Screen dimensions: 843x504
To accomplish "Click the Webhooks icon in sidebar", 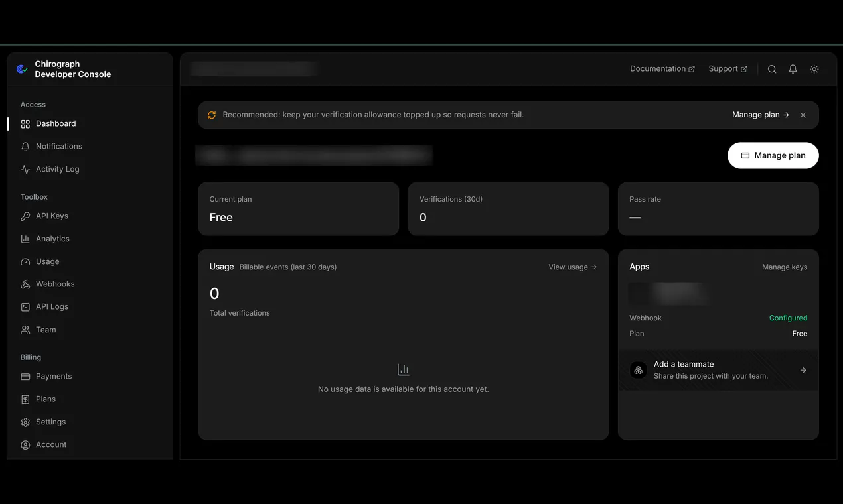I will coord(25,284).
